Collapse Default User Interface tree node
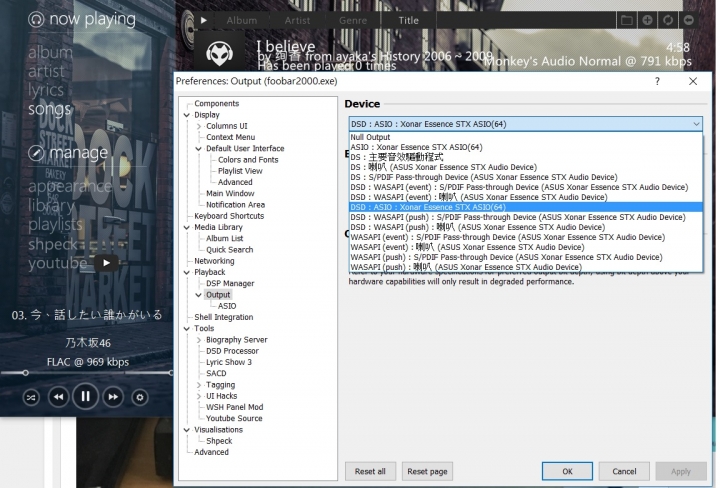Screen dimensions: 720x488 [198, 149]
